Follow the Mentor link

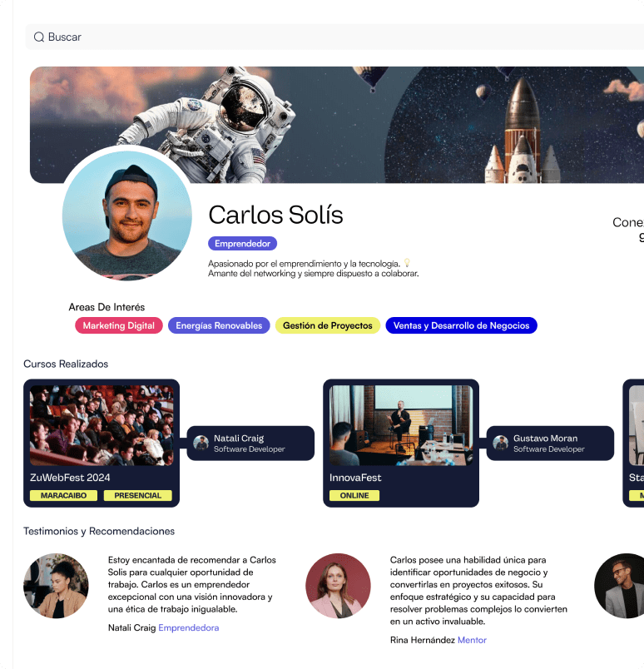(472, 640)
